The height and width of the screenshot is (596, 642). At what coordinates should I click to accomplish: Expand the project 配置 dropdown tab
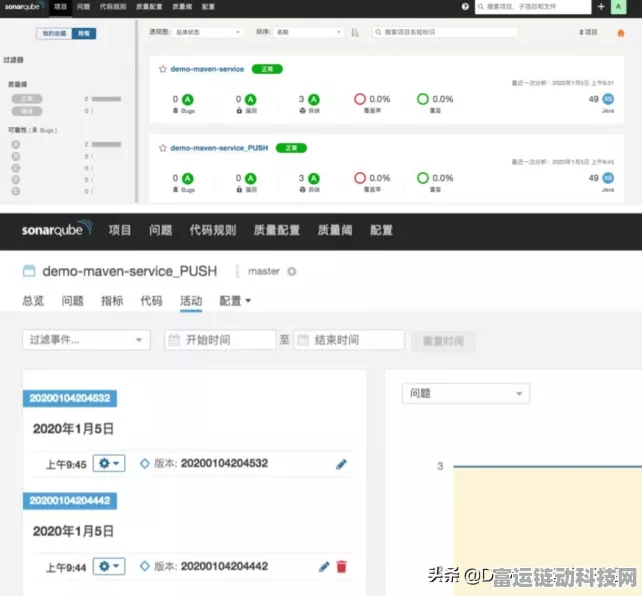[x=235, y=301]
